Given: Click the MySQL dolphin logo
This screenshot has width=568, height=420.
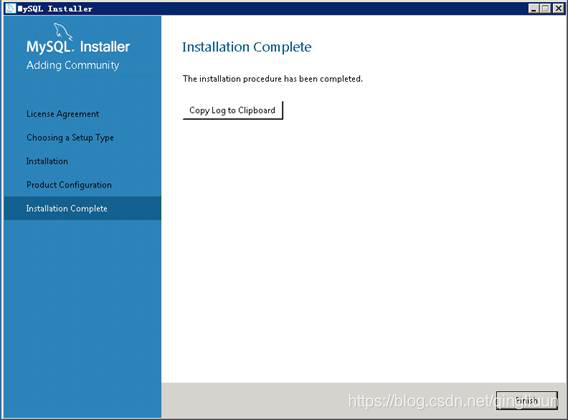Looking at the screenshot, I should 63,31.
